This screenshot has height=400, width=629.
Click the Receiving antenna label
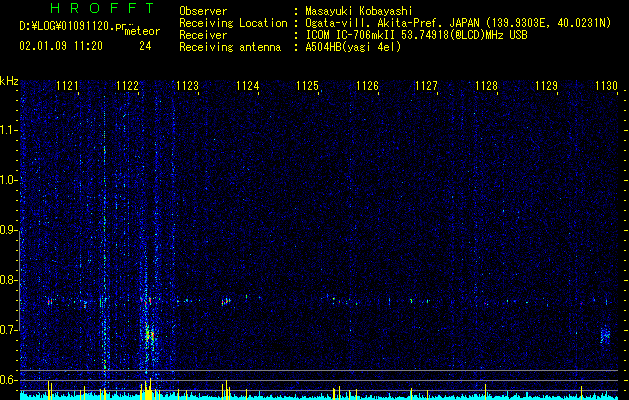(230, 47)
